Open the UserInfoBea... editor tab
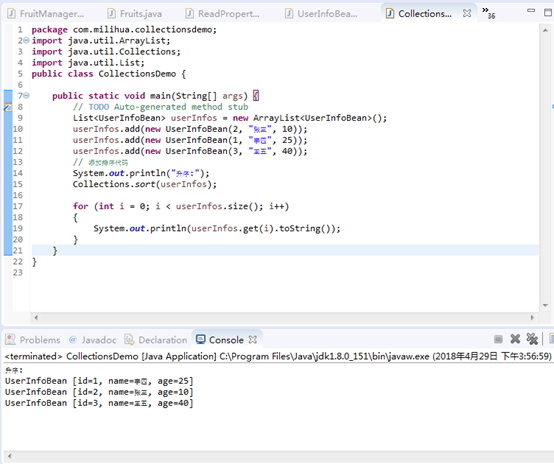554x464 pixels. 321,14
